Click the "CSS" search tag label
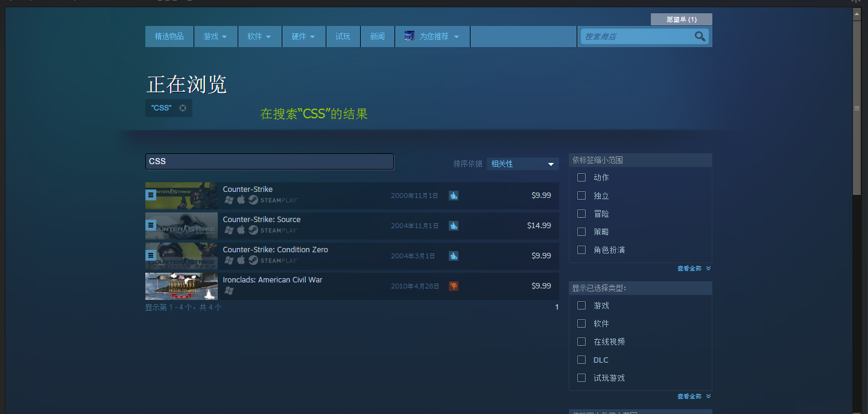The image size is (868, 414). coord(162,108)
